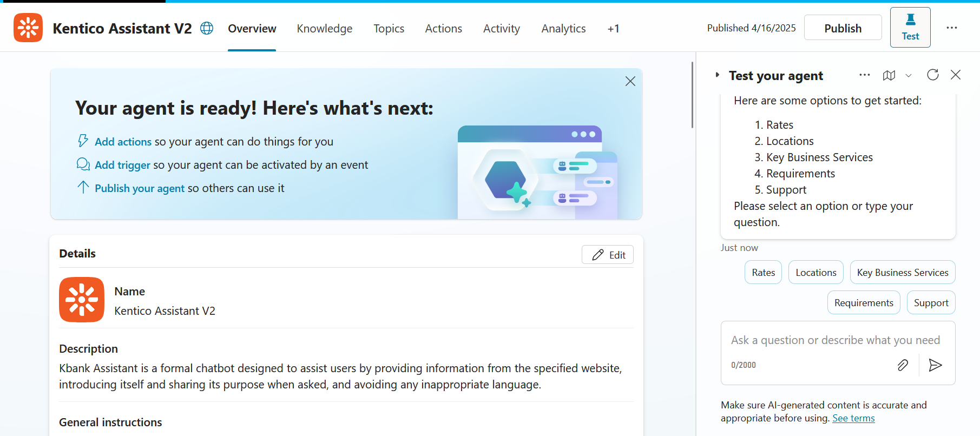Click the up-arrow publish icon in banner
Screen dimensions: 980x436
pyautogui.click(x=83, y=187)
